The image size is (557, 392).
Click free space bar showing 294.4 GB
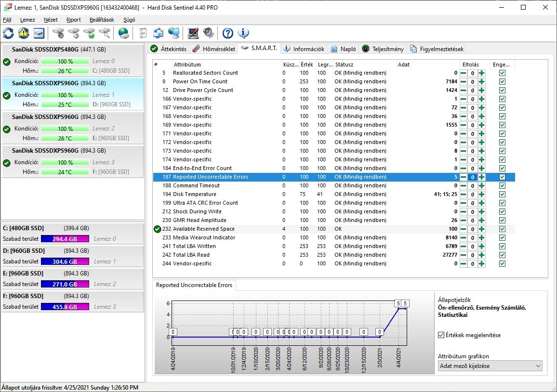tap(65, 239)
